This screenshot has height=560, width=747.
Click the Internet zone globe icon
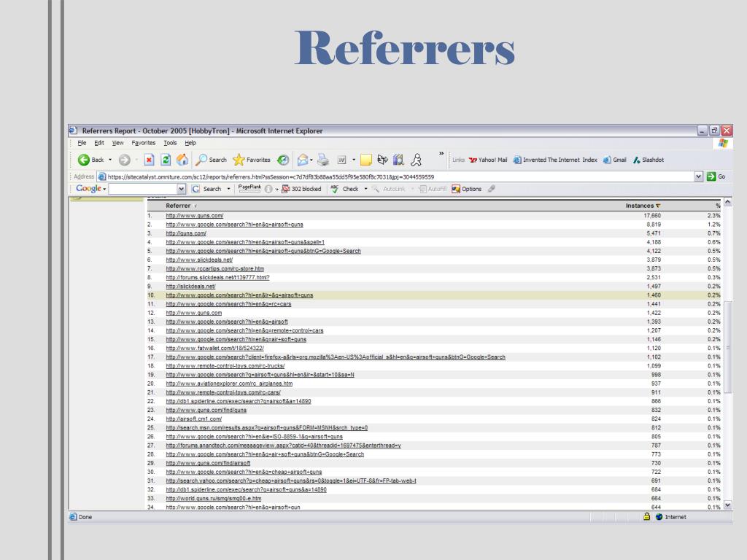[x=659, y=517]
